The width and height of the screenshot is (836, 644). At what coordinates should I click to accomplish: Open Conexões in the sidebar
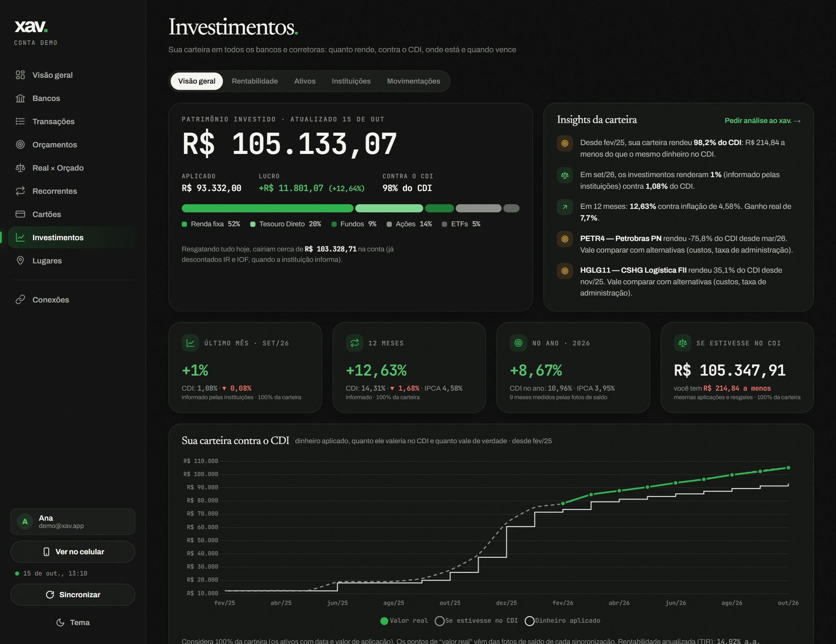72,300
